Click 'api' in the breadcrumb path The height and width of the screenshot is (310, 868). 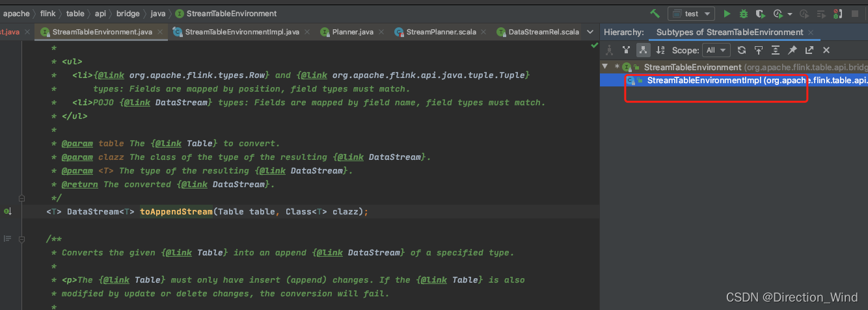coord(100,14)
